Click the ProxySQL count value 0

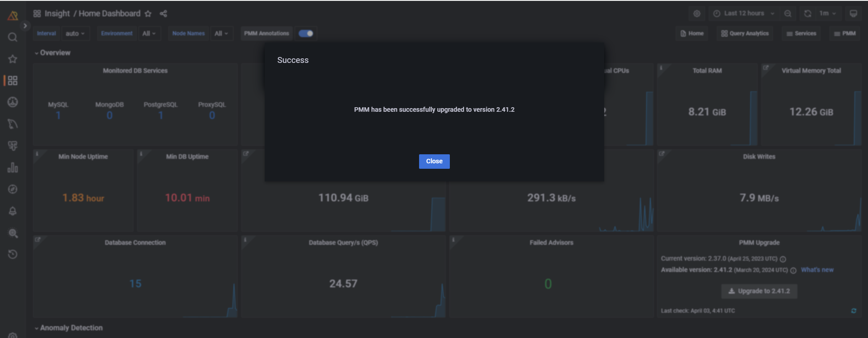pyautogui.click(x=212, y=116)
